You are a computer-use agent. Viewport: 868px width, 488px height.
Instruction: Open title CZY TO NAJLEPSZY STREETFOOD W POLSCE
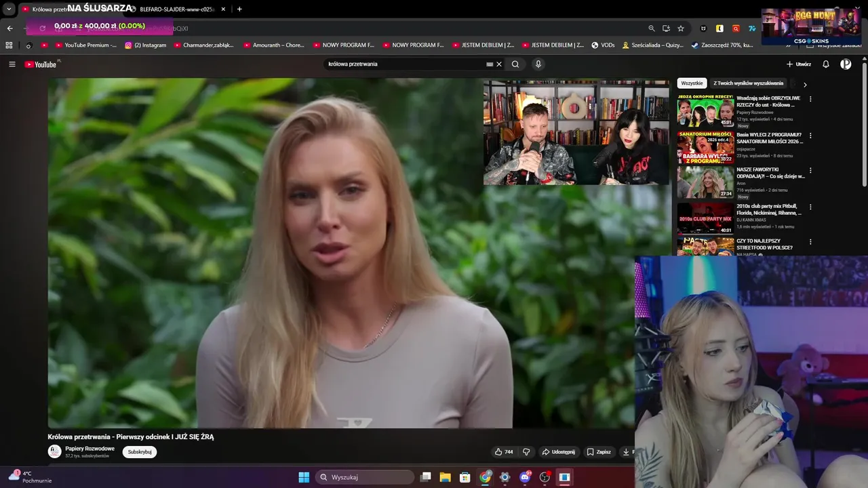(765, 244)
